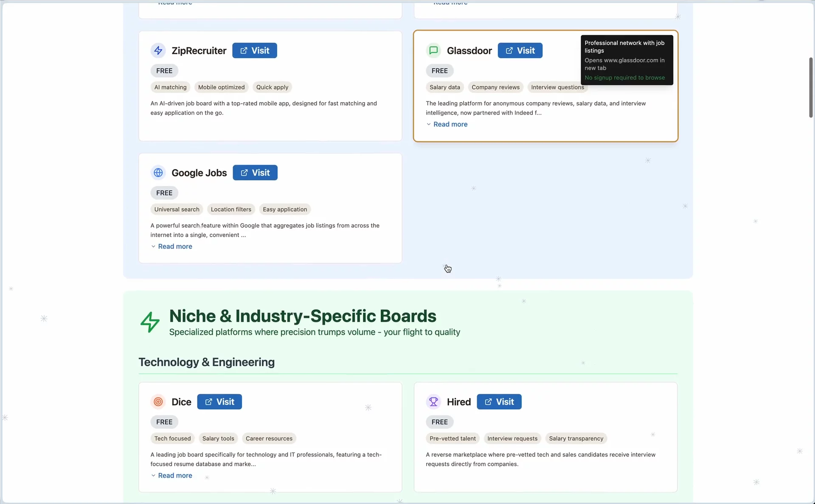Screen dimensions: 815x504
Task: Click the page vertical scrollbar thumb
Action: [810, 87]
